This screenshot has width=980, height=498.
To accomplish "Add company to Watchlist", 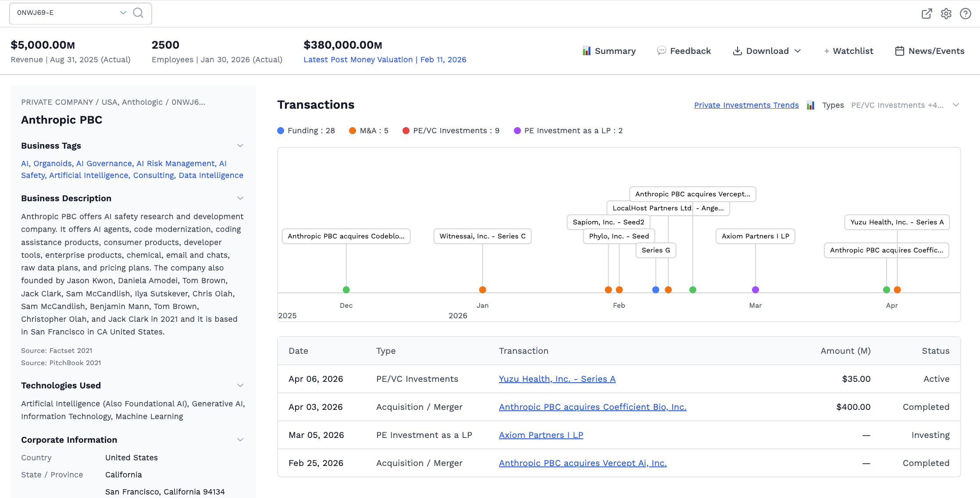I will [x=848, y=51].
